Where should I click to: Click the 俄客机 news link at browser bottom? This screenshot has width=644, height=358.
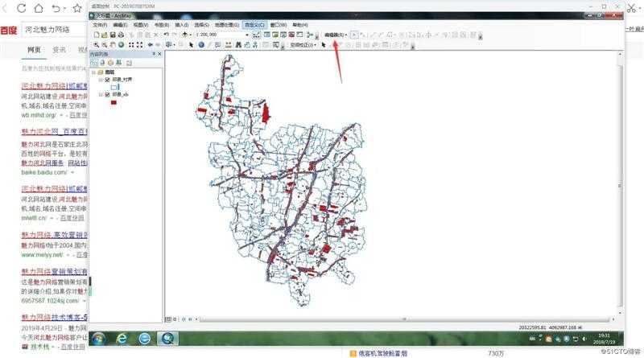point(383,353)
